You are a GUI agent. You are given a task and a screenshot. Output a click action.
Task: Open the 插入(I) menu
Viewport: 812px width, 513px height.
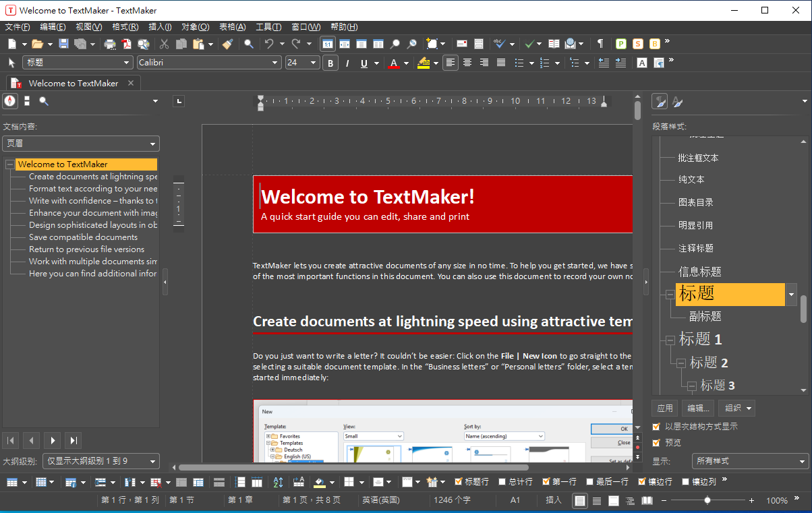(160, 27)
